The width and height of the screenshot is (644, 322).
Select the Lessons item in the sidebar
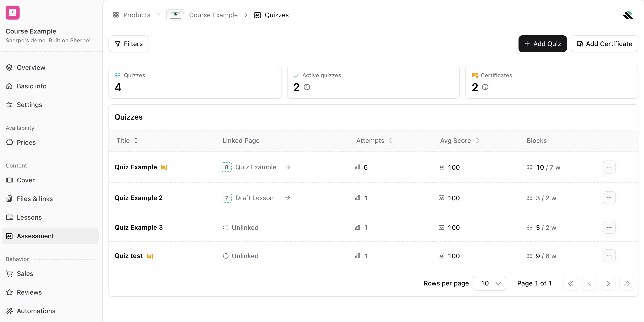pos(29,217)
